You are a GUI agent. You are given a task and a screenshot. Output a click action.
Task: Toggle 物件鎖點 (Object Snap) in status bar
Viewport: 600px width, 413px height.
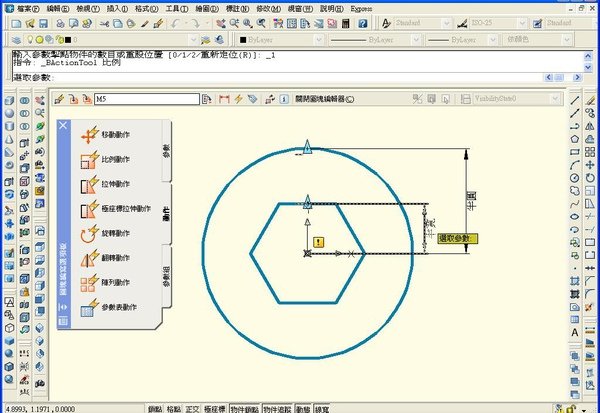coord(245,409)
